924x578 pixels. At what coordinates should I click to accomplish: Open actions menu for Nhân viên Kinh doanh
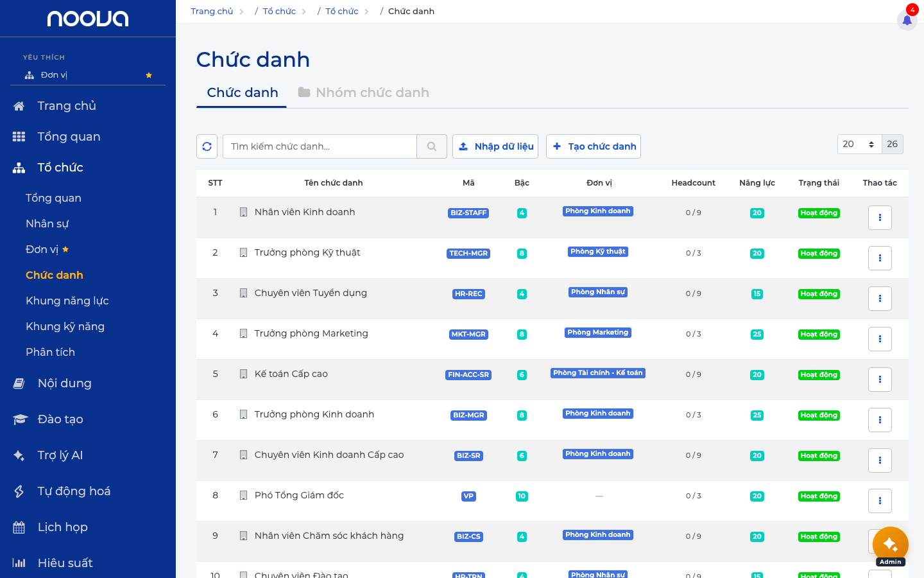tap(880, 218)
